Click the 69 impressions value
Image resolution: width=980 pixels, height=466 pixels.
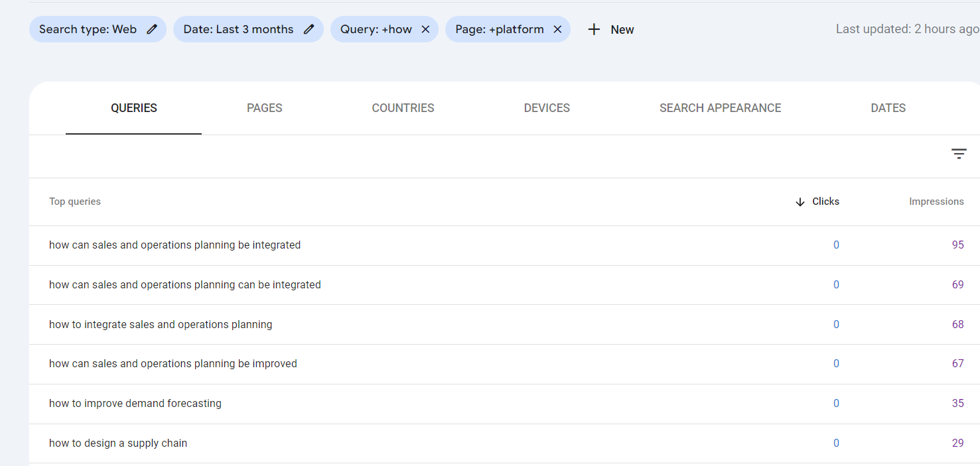[x=957, y=285]
